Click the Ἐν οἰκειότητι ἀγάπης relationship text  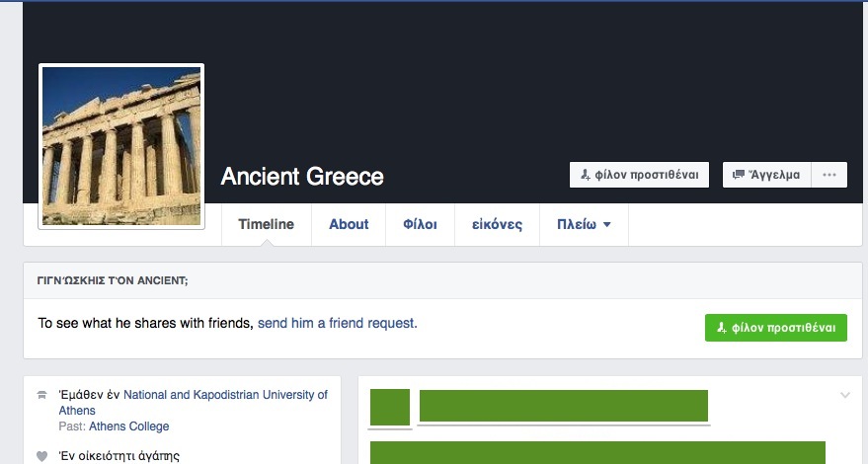(x=119, y=456)
